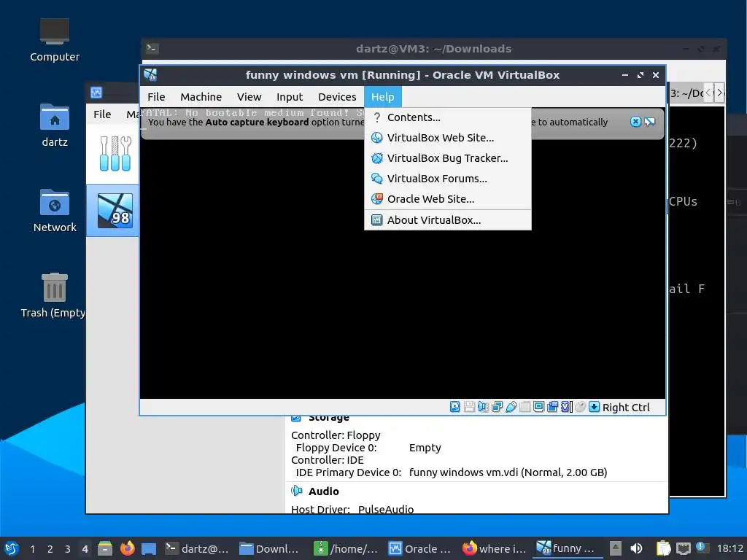Switch to Downloads file manager taskbar entry

(x=269, y=548)
